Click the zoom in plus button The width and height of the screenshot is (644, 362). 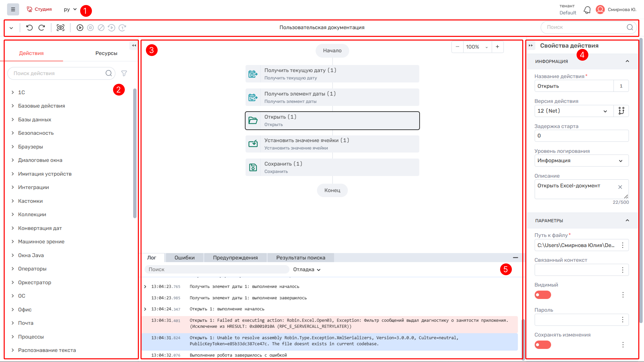click(497, 47)
